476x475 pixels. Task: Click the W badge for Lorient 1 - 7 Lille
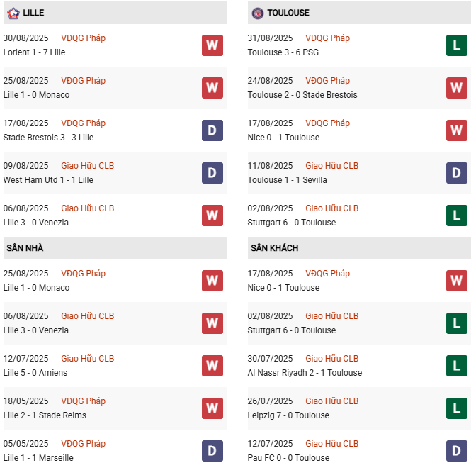(x=212, y=45)
